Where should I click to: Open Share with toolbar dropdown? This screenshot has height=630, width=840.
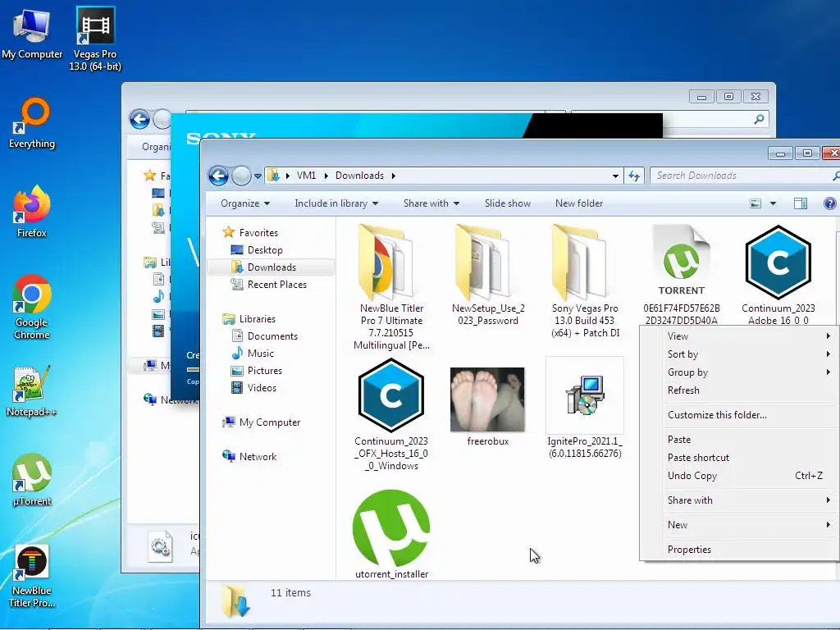click(431, 203)
